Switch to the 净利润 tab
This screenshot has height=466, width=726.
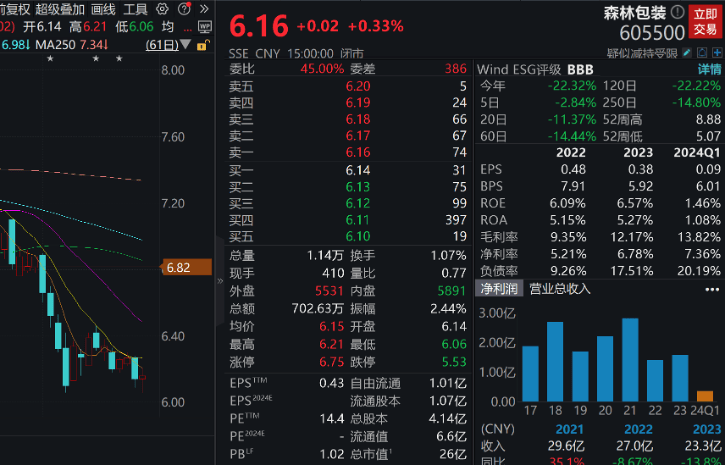click(499, 289)
